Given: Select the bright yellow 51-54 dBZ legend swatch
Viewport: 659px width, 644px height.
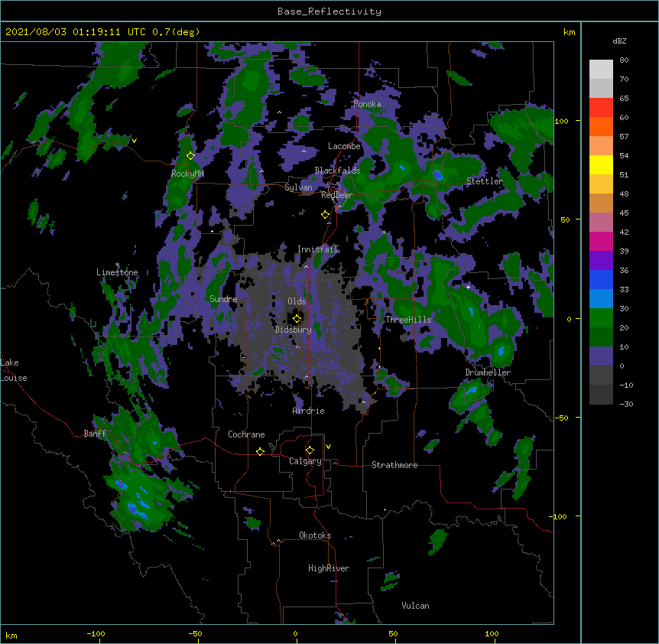Looking at the screenshot, I should 601,164.
